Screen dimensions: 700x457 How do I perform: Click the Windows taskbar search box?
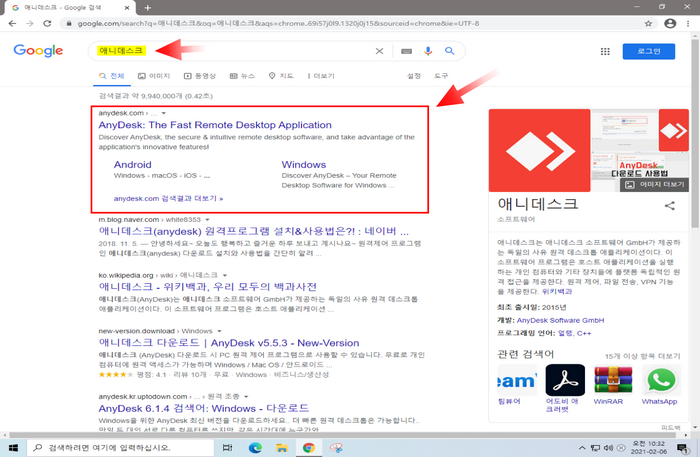[x=120, y=448]
